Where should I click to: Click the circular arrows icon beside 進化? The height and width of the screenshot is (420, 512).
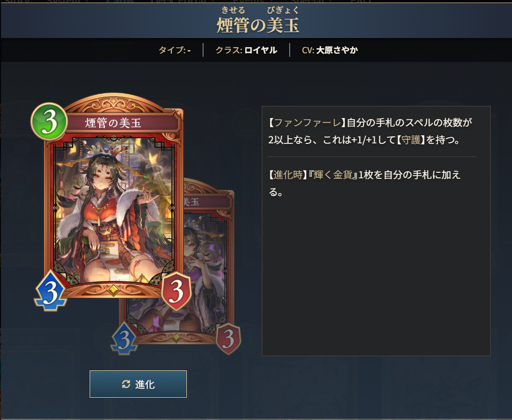click(x=126, y=384)
